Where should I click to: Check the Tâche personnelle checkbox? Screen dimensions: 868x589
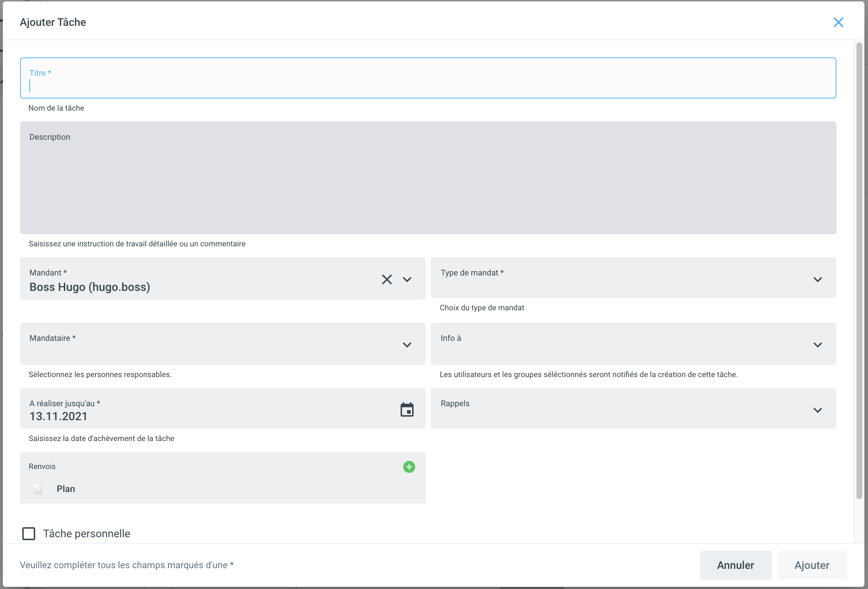tap(29, 534)
